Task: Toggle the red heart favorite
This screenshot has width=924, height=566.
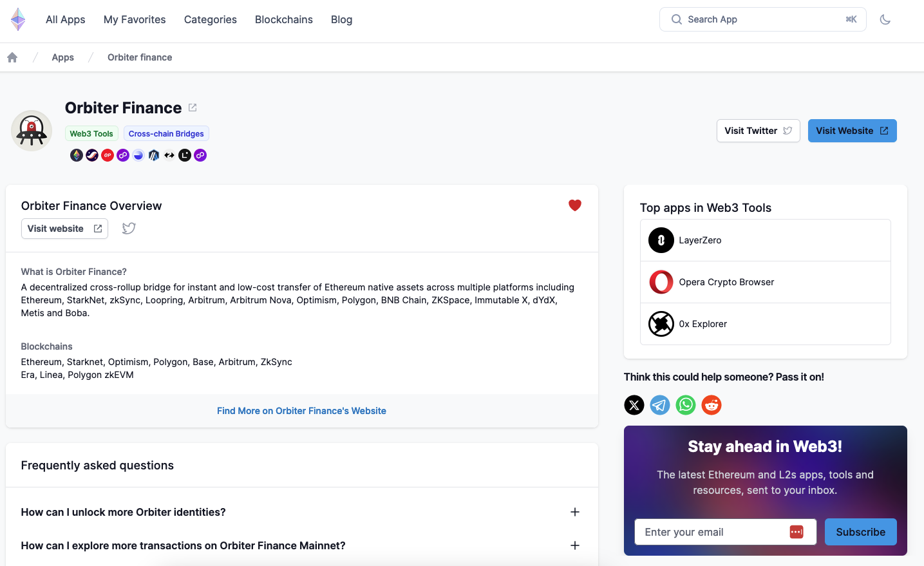Action: click(575, 205)
